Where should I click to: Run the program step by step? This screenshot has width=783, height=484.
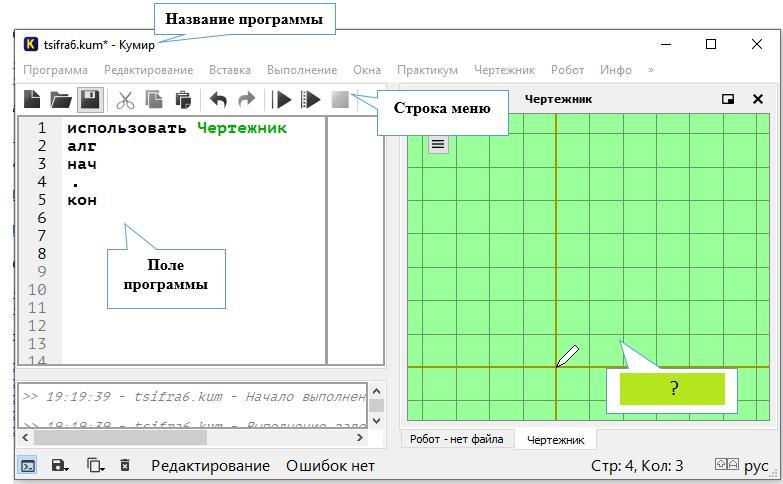pyautogui.click(x=310, y=99)
